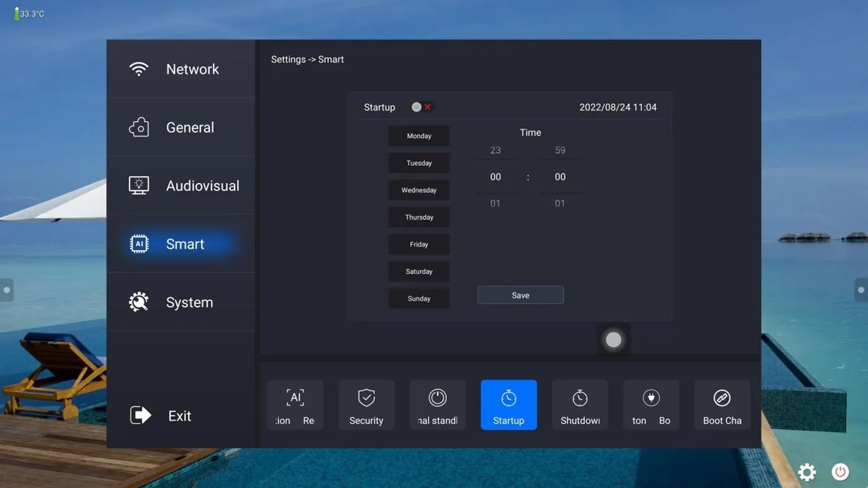Screen dimensions: 868x488
Task: Pick hour value 01 below current
Action: [495, 203]
